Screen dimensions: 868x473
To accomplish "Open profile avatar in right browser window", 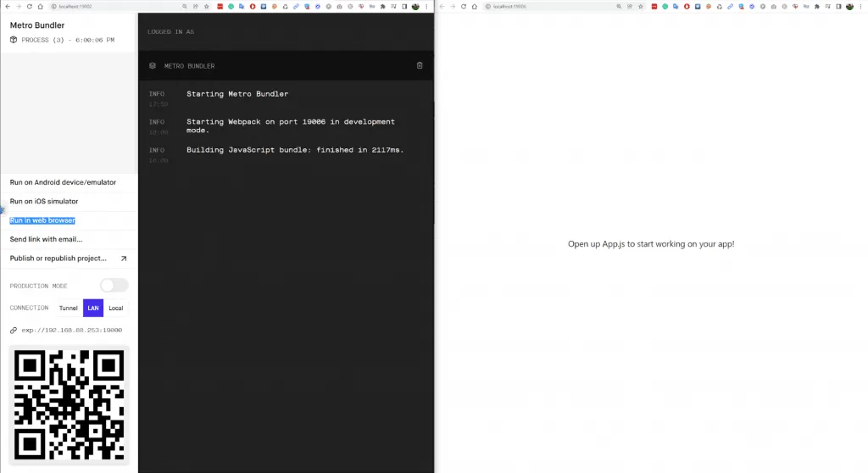I will coord(849,7).
